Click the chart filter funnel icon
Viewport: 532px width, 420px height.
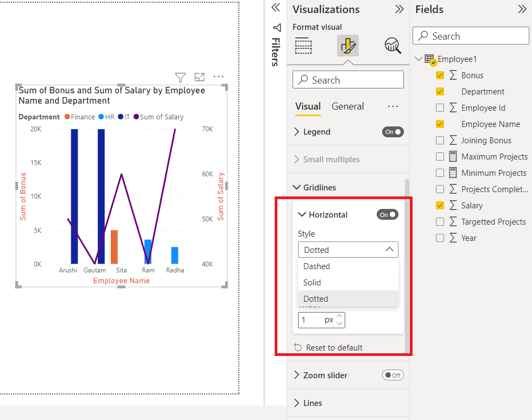(180, 78)
